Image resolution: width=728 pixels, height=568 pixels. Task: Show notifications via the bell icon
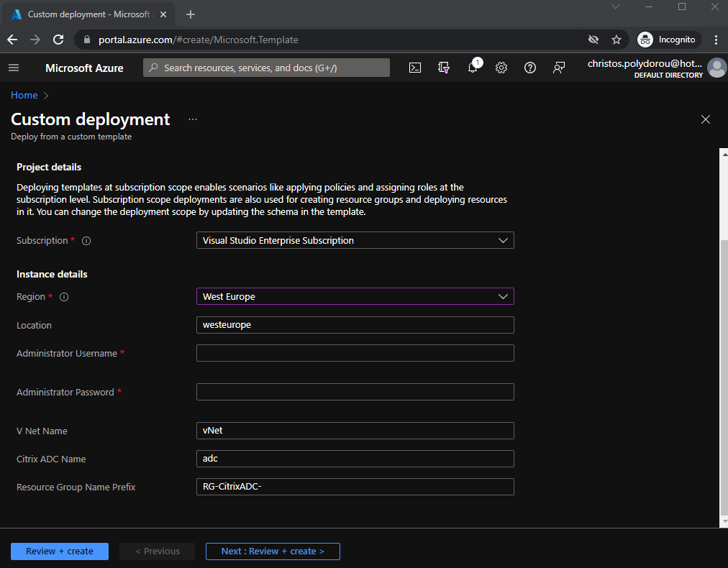point(473,68)
